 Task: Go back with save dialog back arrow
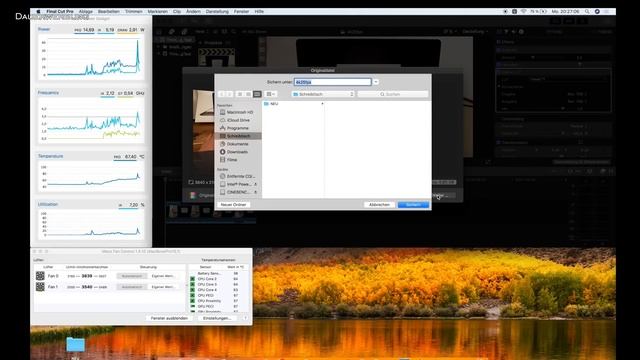click(x=222, y=94)
